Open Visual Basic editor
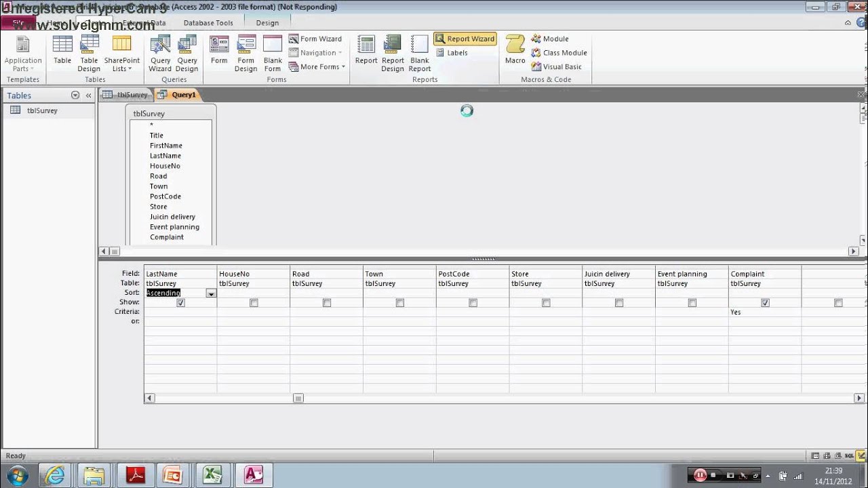Viewport: 868px width, 488px height. 557,66
